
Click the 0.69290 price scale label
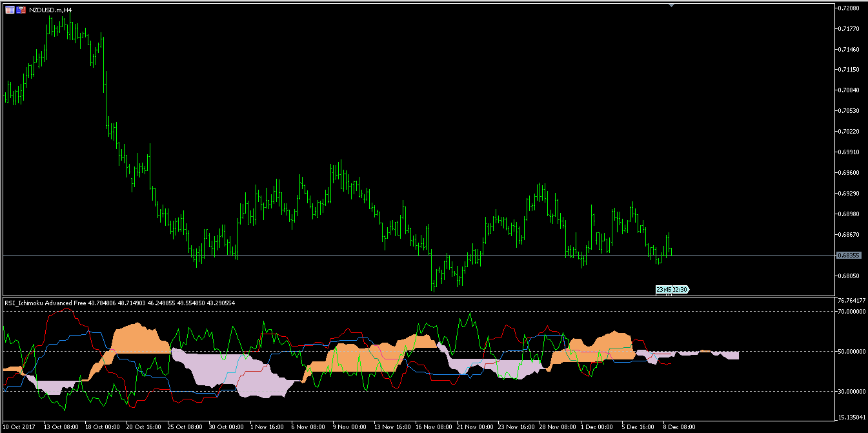tap(850, 193)
